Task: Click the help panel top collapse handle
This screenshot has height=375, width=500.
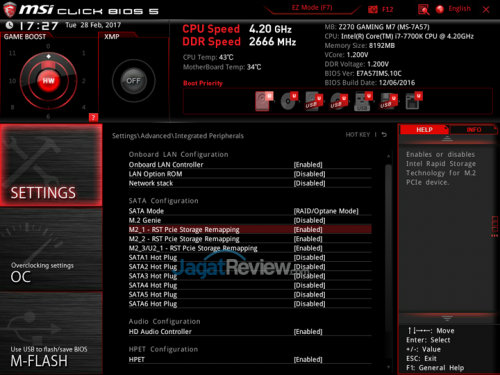Action: point(447,139)
